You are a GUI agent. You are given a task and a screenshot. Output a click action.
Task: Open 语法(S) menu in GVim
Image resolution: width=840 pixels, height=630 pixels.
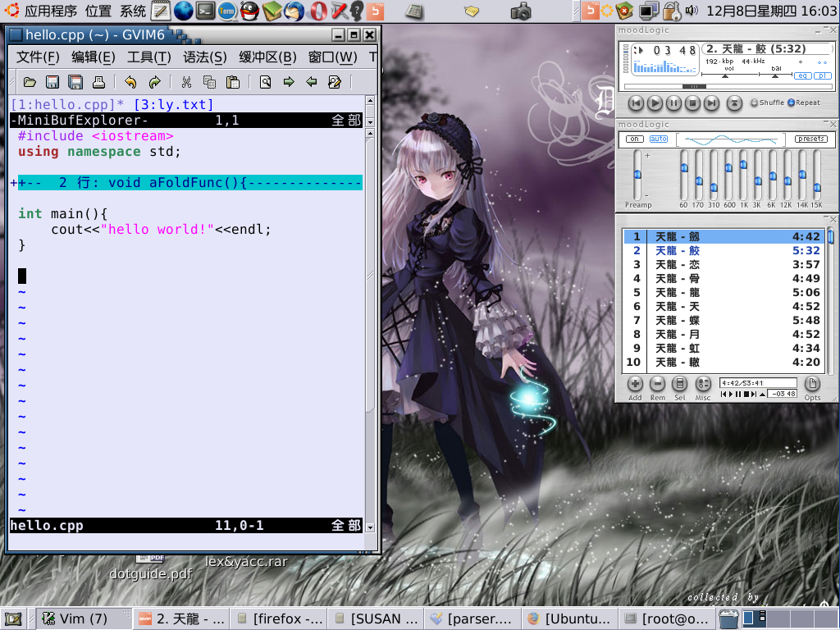[204, 57]
